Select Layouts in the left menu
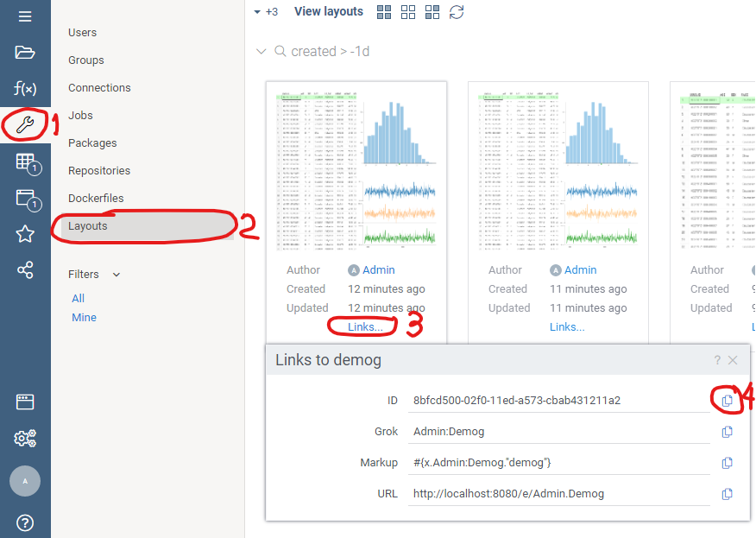756x538 pixels. (x=88, y=225)
